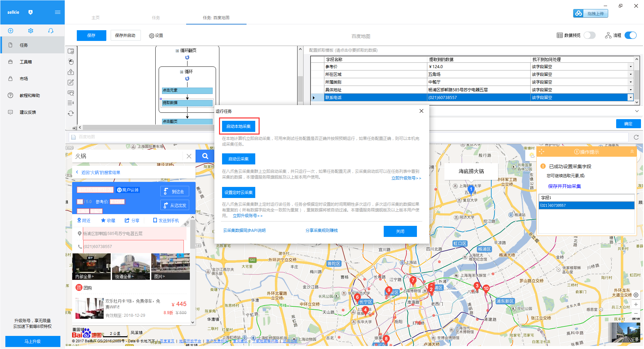Click the 确定 button
Viewport: 644px width, 349px height.
628,124
